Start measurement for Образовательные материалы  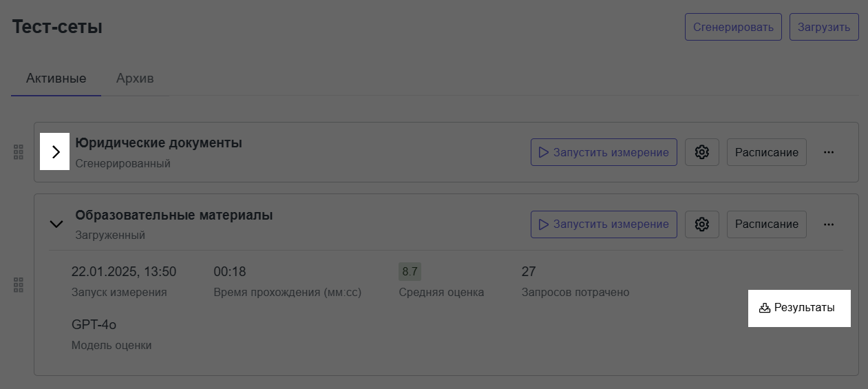[x=603, y=224]
